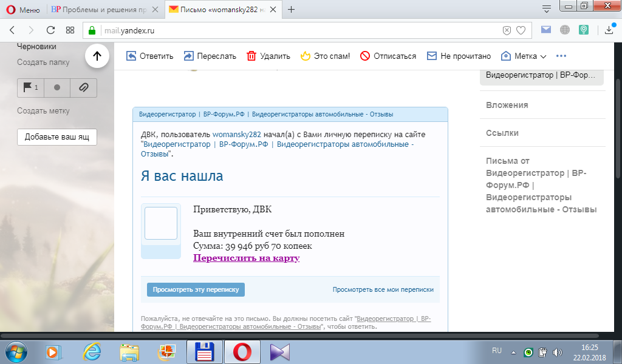Toggle the attachments paperclip filter
The width and height of the screenshot is (622, 364).
click(x=84, y=87)
